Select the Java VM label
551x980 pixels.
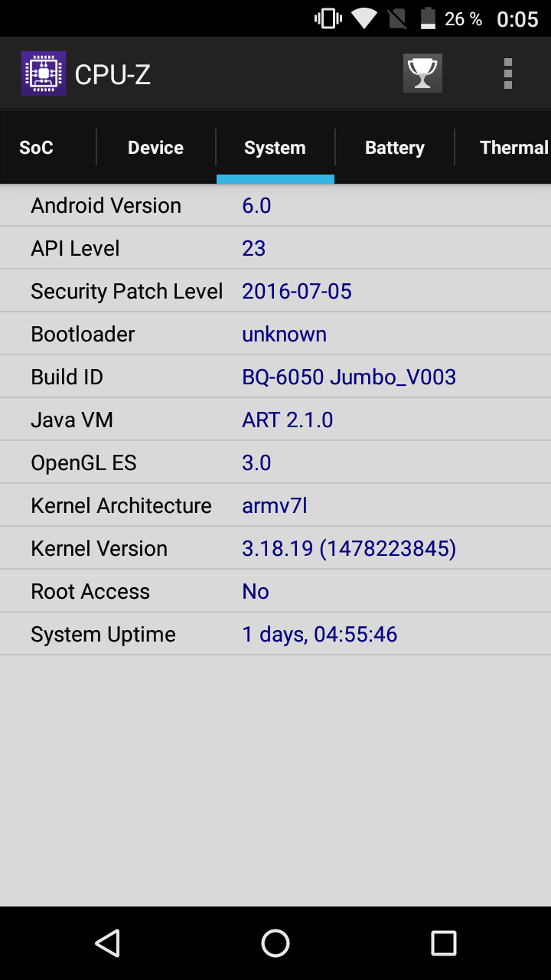coord(72,420)
